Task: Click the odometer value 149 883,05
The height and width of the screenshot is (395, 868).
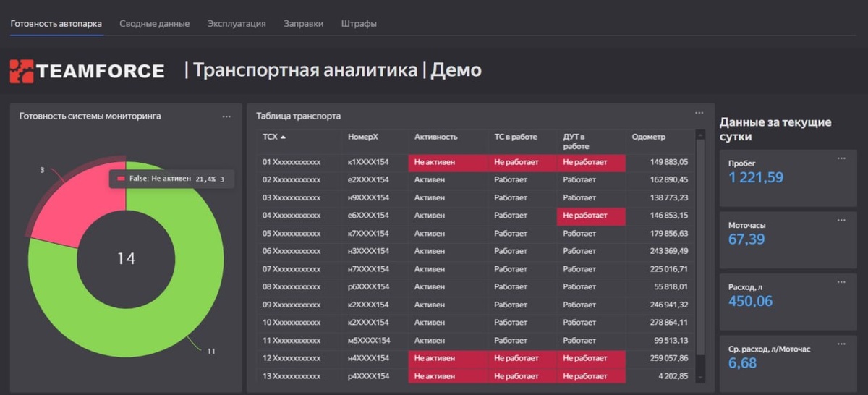Action: click(x=669, y=162)
